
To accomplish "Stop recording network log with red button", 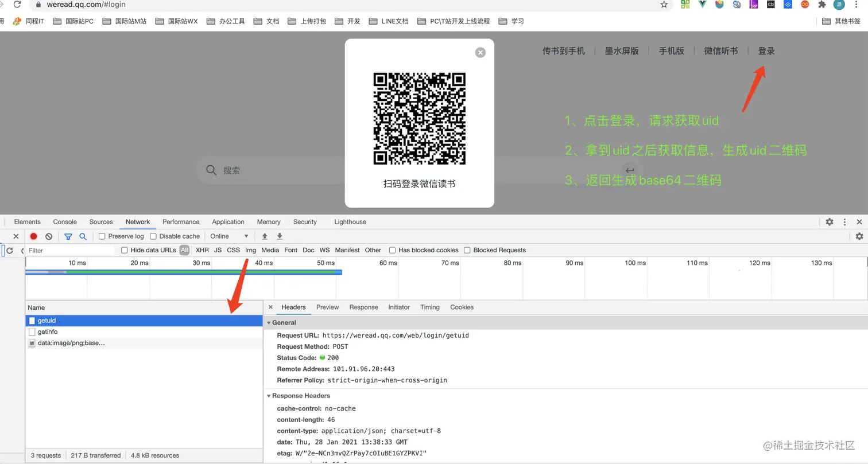I will [34, 236].
